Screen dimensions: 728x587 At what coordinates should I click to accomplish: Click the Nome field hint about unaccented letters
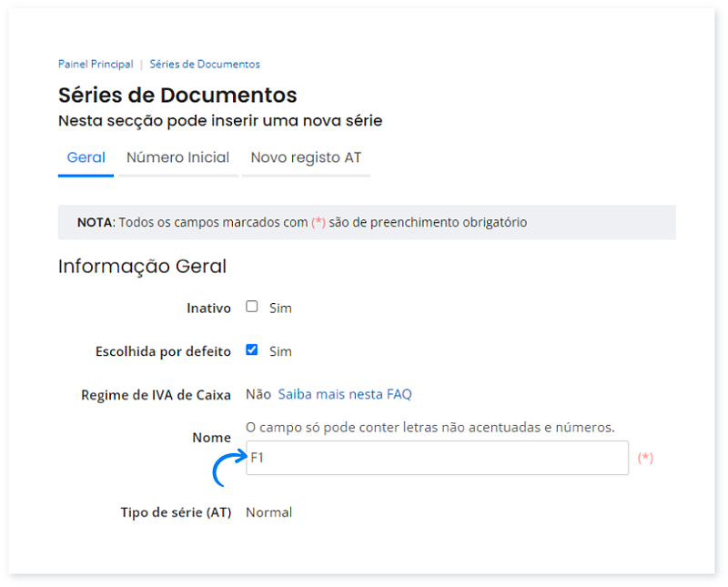pos(430,427)
